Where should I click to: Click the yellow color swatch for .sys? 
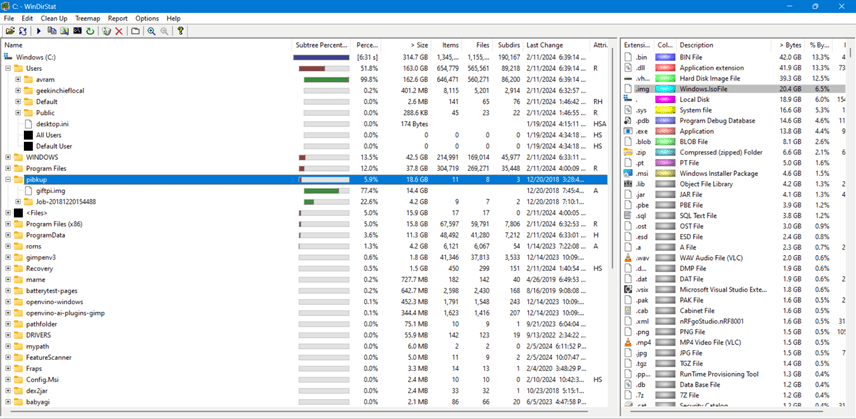click(665, 110)
